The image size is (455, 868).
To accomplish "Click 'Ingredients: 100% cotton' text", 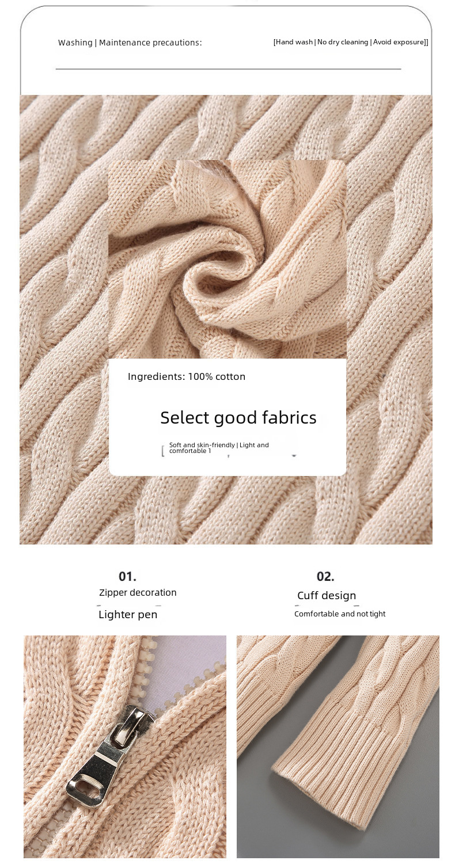I will 187,376.
